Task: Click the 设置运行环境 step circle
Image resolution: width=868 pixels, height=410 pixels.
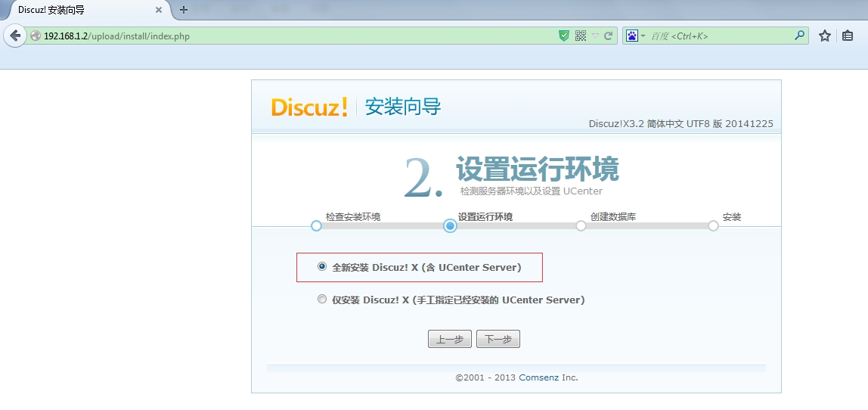Action: click(x=450, y=226)
